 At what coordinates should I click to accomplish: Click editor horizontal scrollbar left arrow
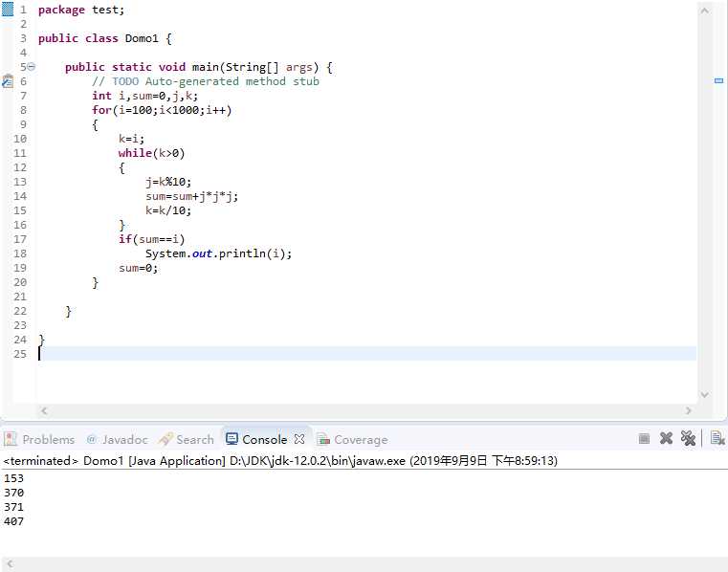pos(44,410)
